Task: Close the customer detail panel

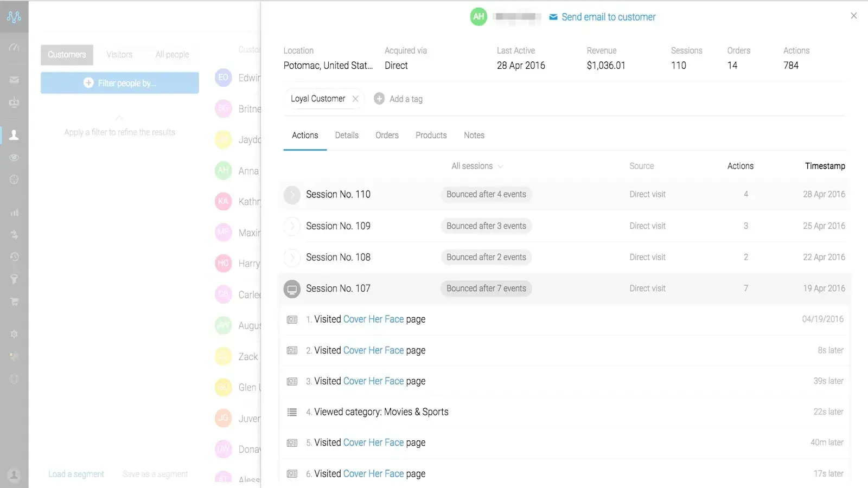Action: point(853,16)
